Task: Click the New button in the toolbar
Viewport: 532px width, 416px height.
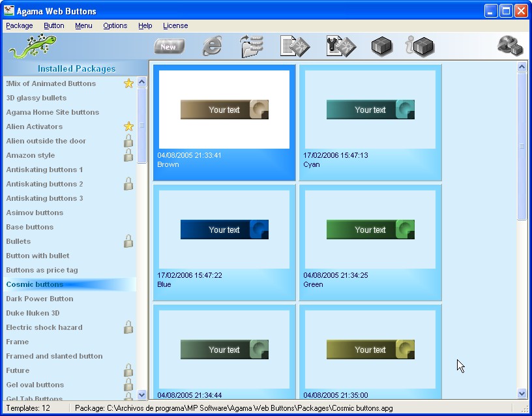Action: [x=170, y=46]
